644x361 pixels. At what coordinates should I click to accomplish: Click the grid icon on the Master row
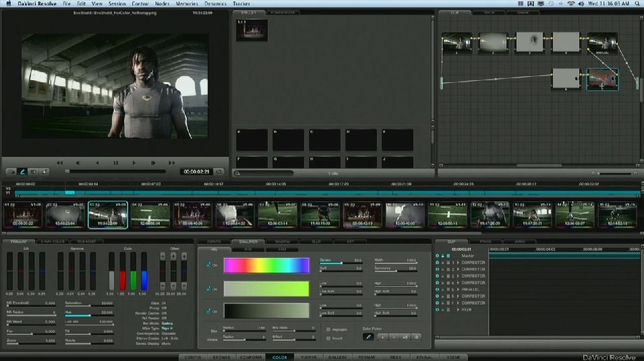448,256
